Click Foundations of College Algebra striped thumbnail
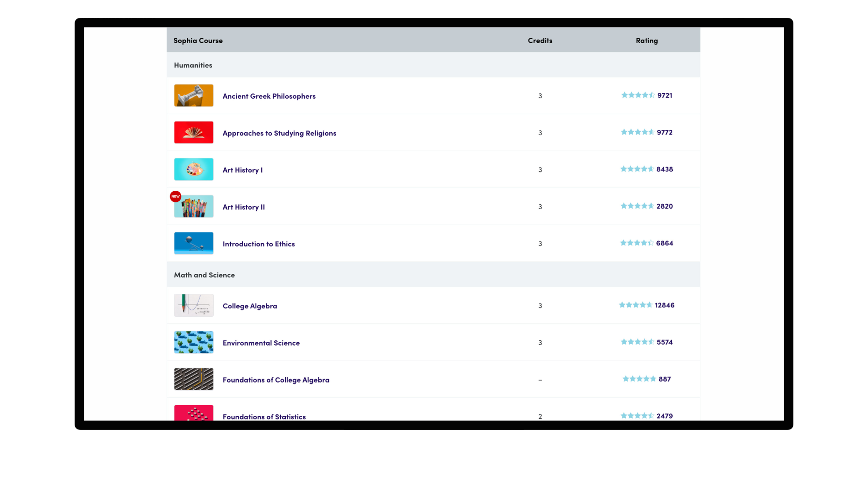This screenshot has height=488, width=868. 194,379
